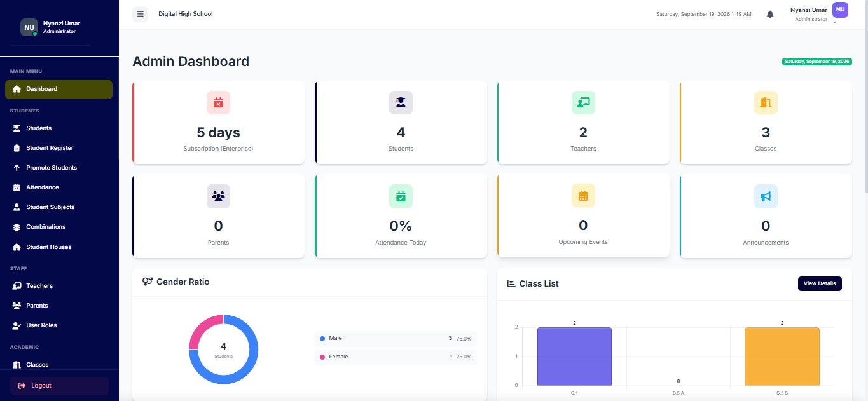Click the calendar check icon on the Attendance Today card

401,196
